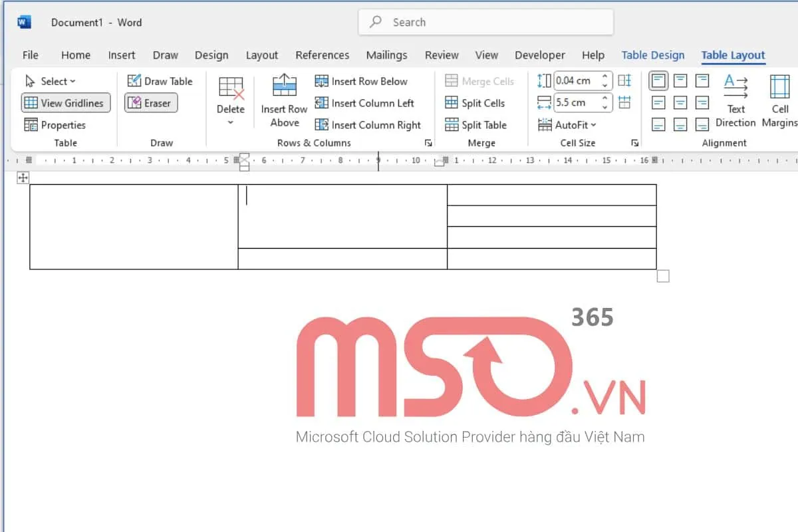
Task: Insert Column Left of selection
Action: [x=364, y=103]
